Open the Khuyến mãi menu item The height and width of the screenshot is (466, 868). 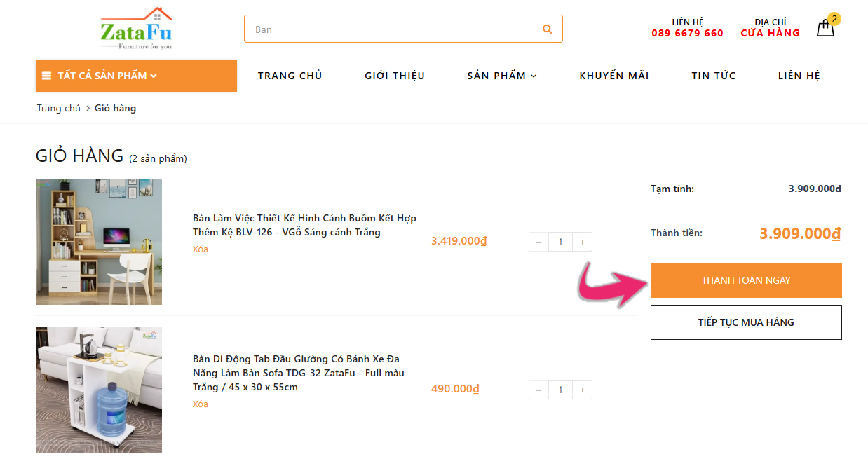(x=614, y=76)
